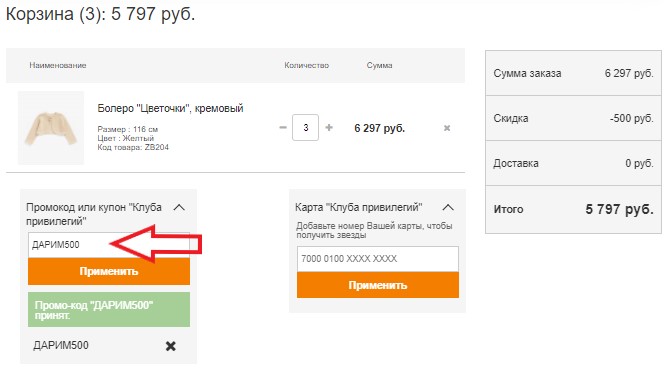The width and height of the screenshot is (670, 375).
Task: Click the quantity box showing 3
Action: (306, 128)
